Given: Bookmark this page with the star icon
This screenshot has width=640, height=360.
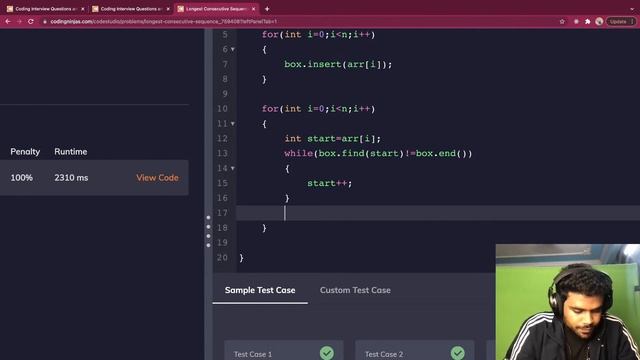Looking at the screenshot, I should 562,21.
